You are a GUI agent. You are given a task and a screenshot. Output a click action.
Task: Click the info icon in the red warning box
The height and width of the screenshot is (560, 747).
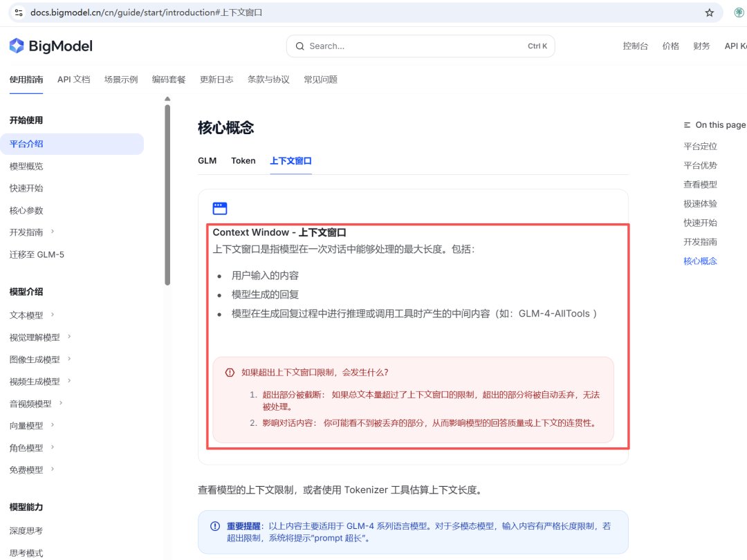(x=229, y=372)
